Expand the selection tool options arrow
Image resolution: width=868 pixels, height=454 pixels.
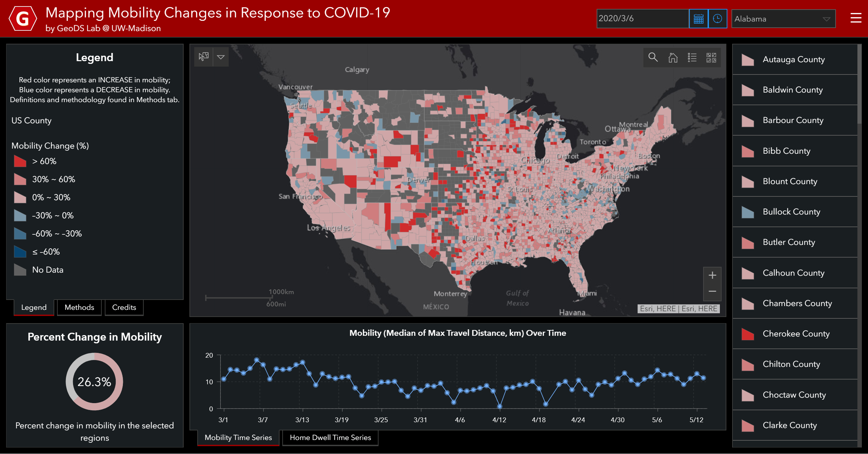point(221,57)
